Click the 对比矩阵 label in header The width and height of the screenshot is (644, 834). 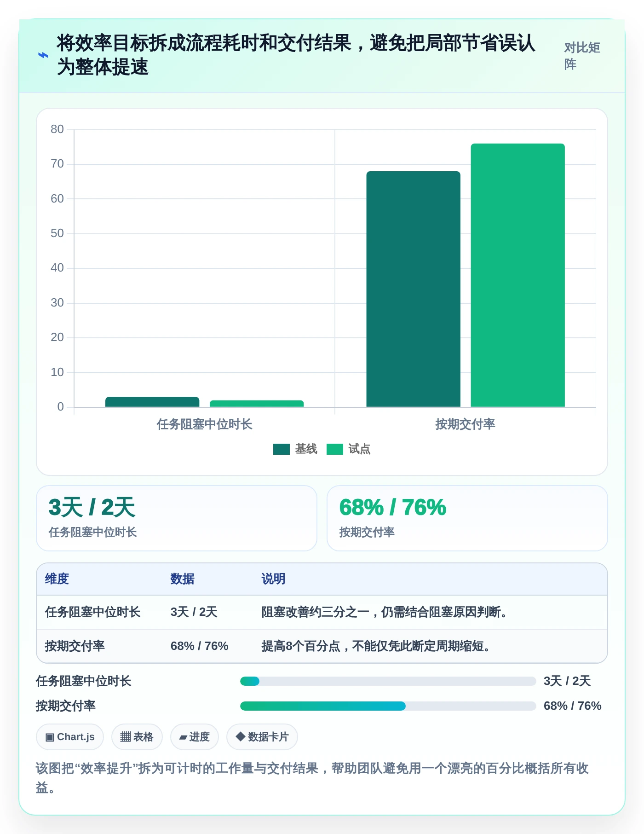pyautogui.click(x=582, y=56)
